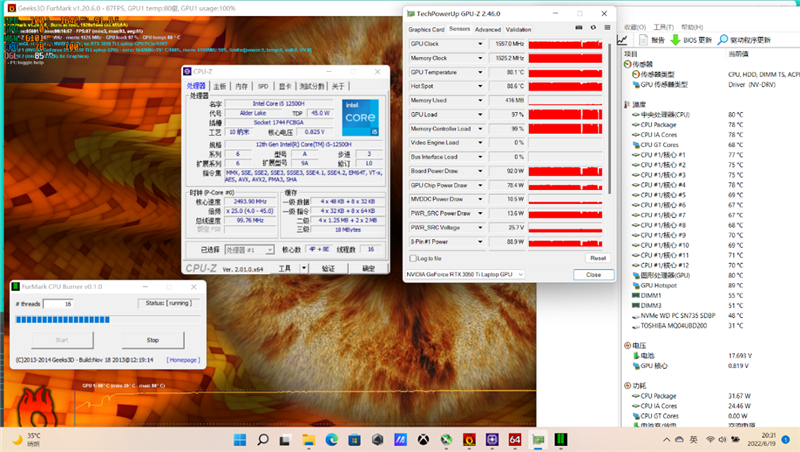Click the GPU-Z screenshot camera icon

(579, 28)
